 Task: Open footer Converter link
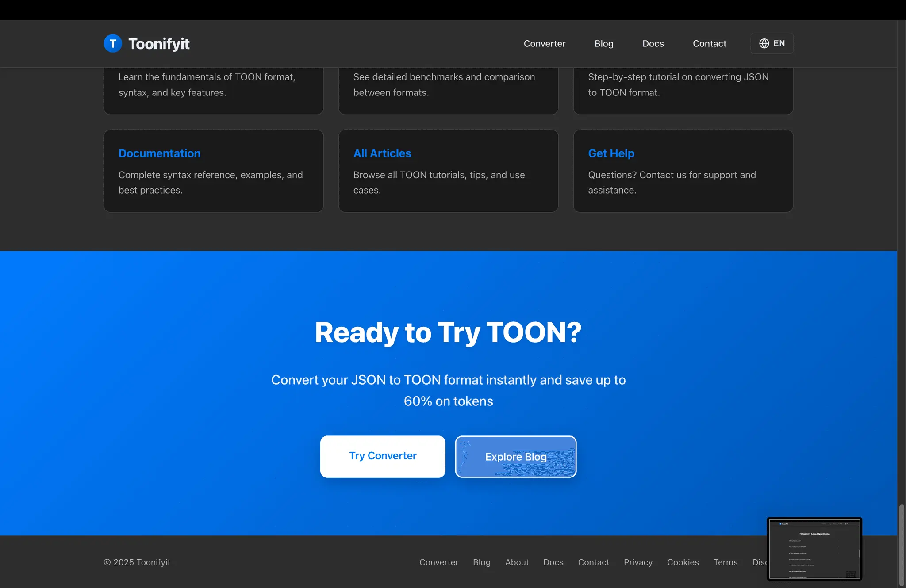(x=439, y=562)
